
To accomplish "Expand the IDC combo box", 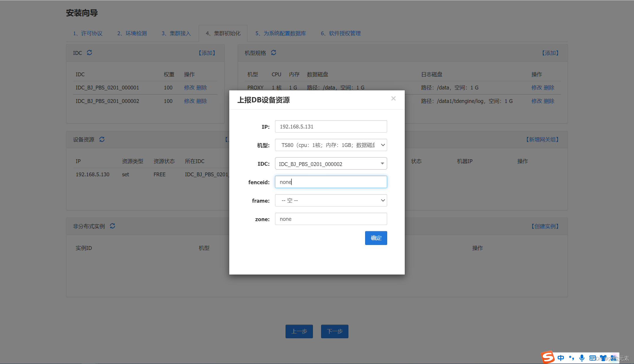I will click(x=331, y=164).
